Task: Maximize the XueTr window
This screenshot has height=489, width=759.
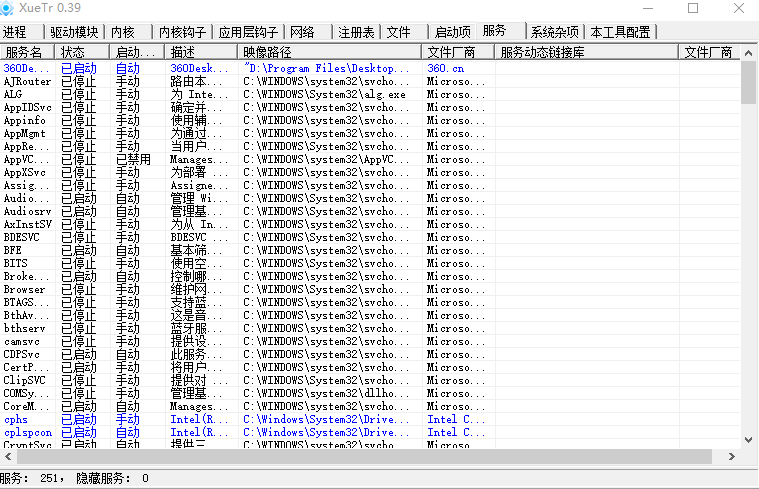Action: tap(693, 8)
